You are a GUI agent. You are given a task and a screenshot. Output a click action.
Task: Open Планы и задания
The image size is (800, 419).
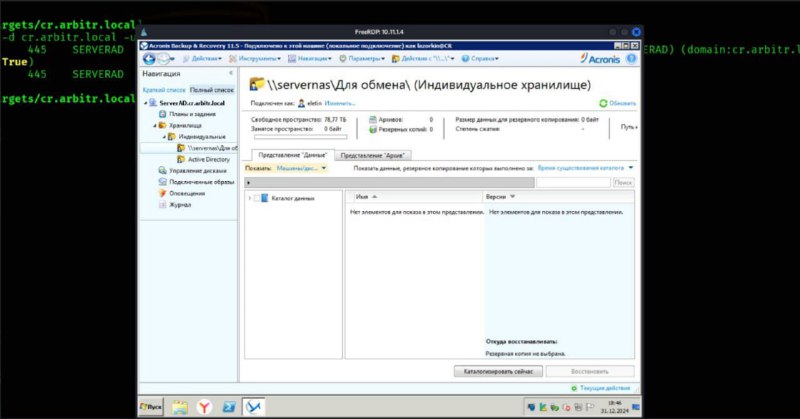coord(192,114)
